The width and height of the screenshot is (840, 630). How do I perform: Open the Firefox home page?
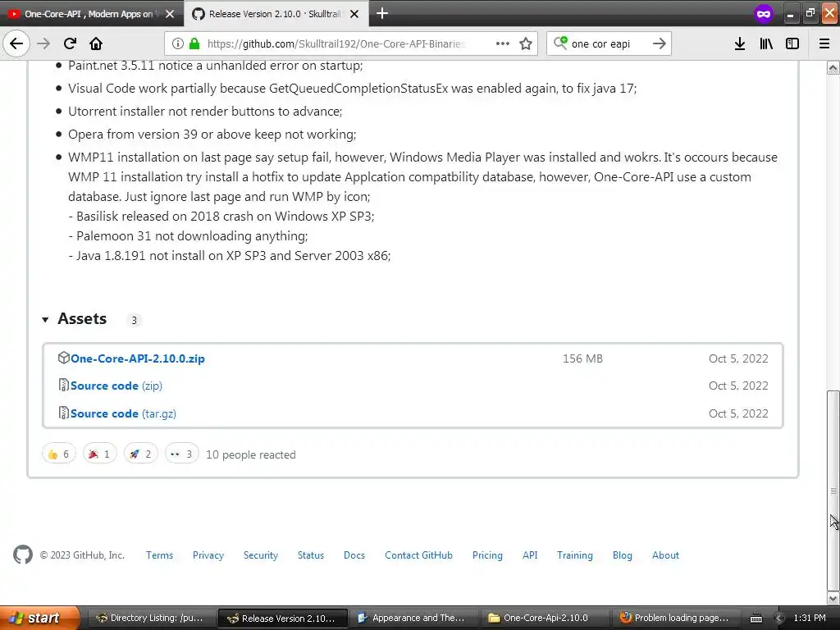click(96, 43)
